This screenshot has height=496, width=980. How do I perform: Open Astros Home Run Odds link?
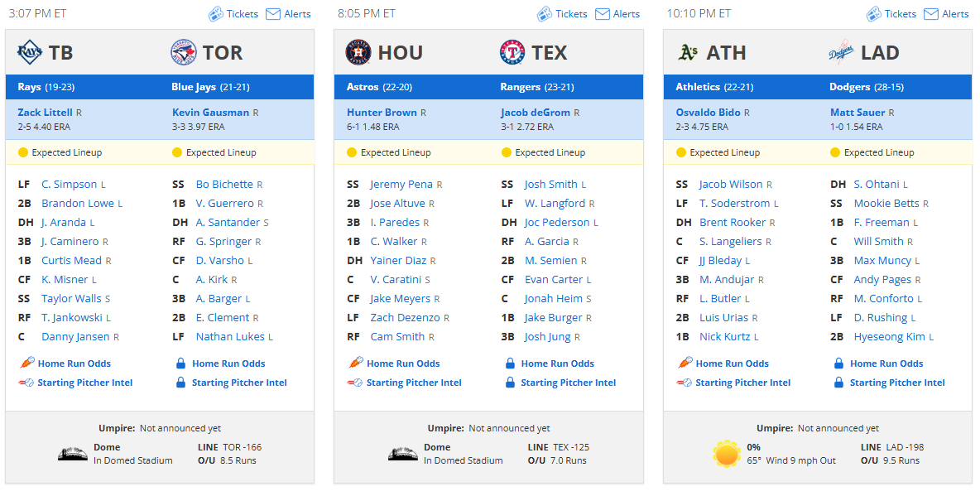(403, 364)
